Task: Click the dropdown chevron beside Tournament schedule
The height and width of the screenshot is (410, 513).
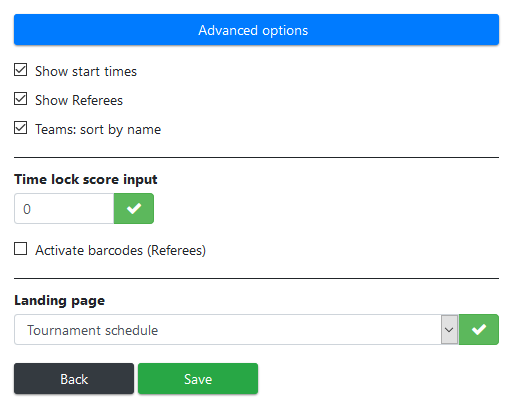Action: click(x=449, y=330)
